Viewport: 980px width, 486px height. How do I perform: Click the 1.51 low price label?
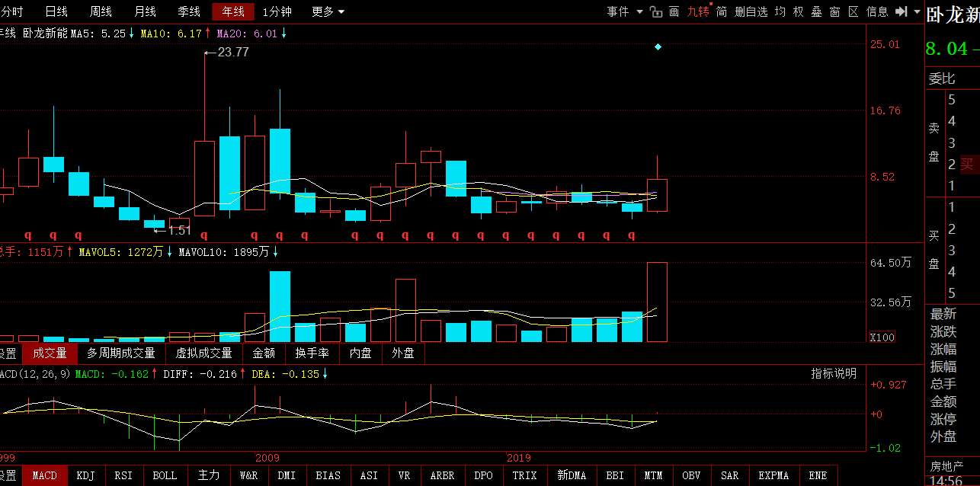179,230
